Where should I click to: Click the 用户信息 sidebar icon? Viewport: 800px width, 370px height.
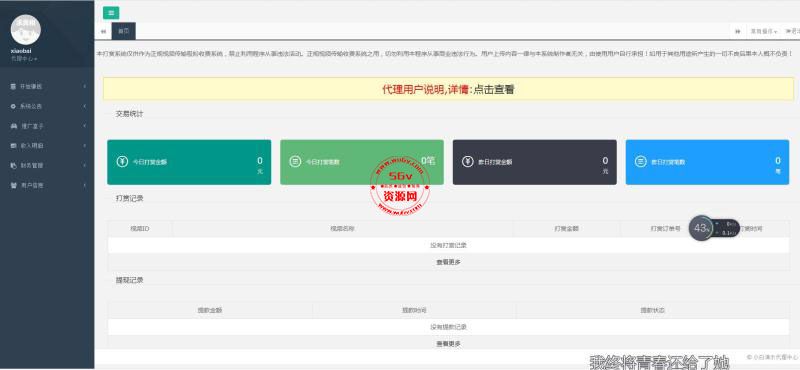tap(13, 185)
